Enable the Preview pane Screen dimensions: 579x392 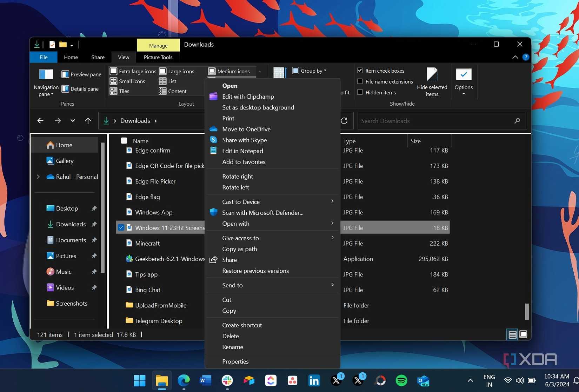[x=81, y=74]
